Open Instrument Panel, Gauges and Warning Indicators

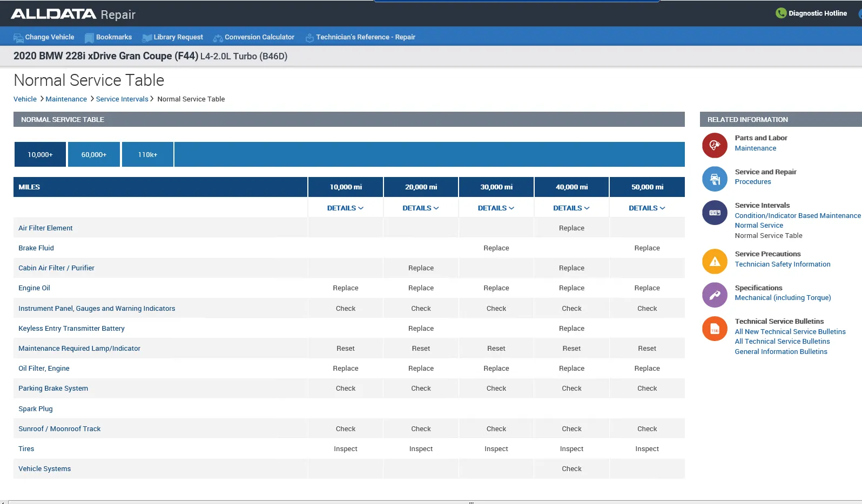pyautogui.click(x=97, y=309)
